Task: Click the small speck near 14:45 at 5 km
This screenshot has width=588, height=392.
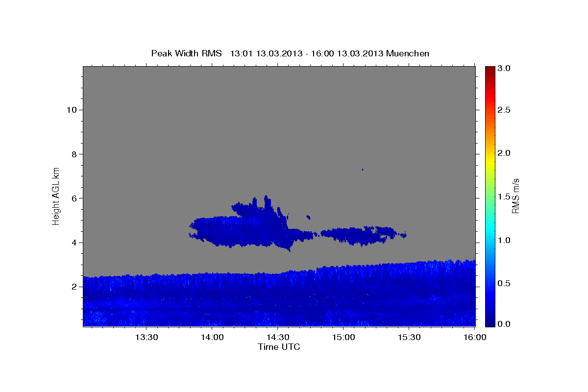Action: pyautogui.click(x=308, y=217)
